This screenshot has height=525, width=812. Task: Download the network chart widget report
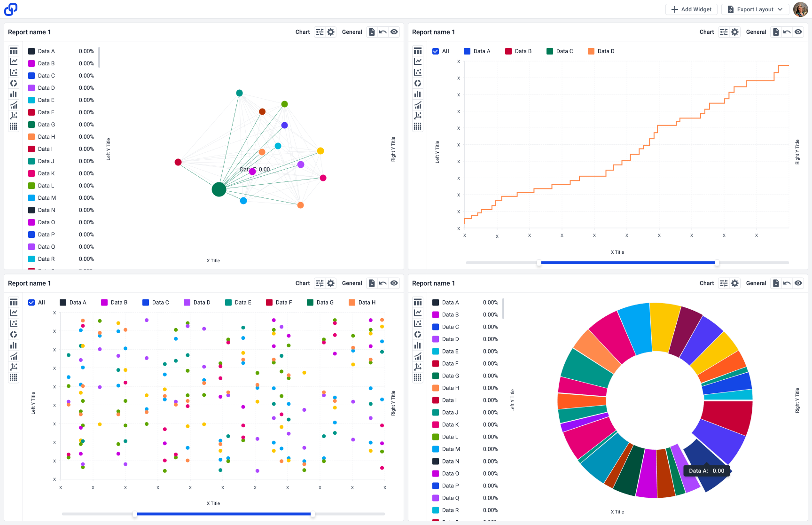click(372, 32)
